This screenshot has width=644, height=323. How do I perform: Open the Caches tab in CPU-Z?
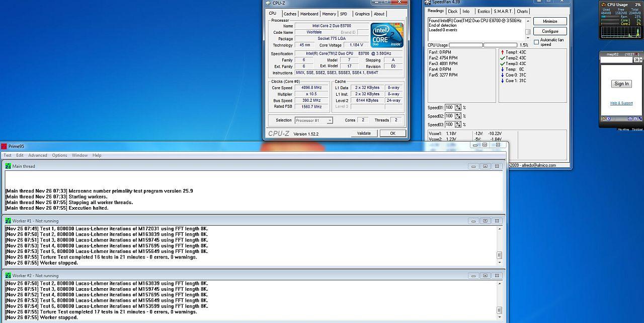pyautogui.click(x=290, y=14)
